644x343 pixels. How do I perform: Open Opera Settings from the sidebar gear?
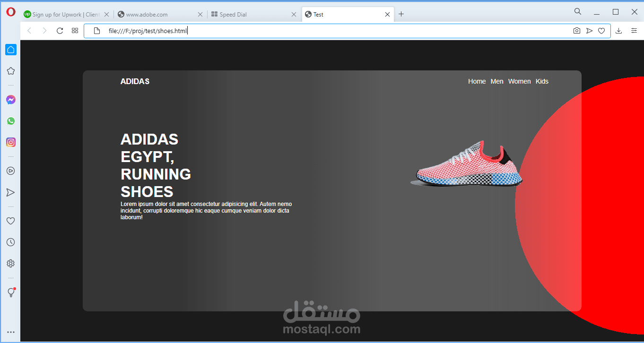pos(10,263)
